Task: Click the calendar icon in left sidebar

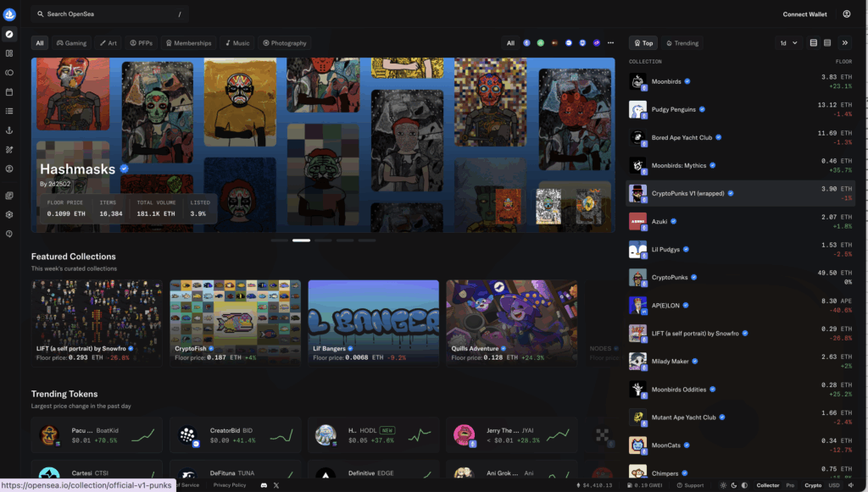Action: [x=9, y=91]
